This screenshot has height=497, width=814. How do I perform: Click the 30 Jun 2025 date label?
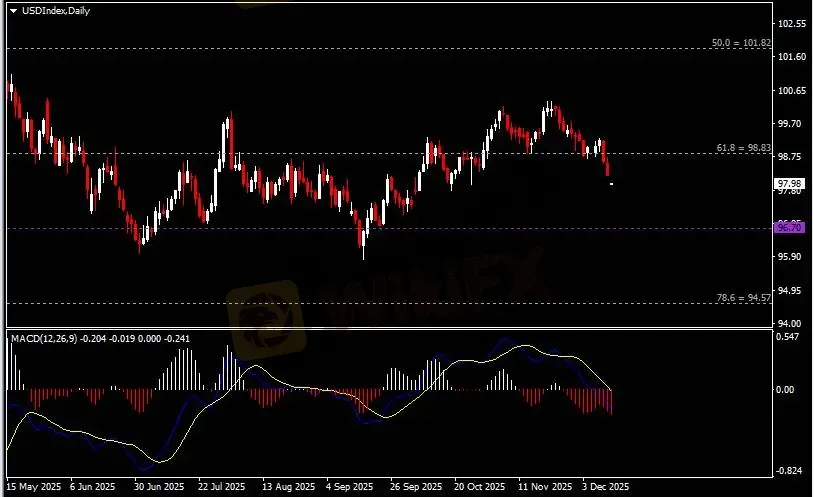click(x=159, y=487)
